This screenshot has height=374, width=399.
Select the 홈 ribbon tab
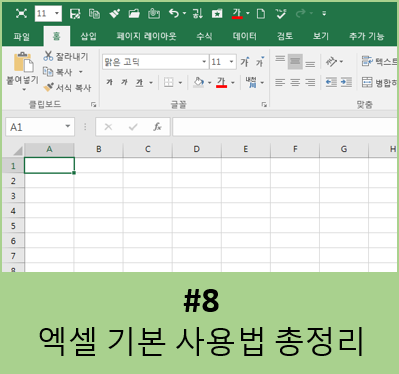click(57, 36)
